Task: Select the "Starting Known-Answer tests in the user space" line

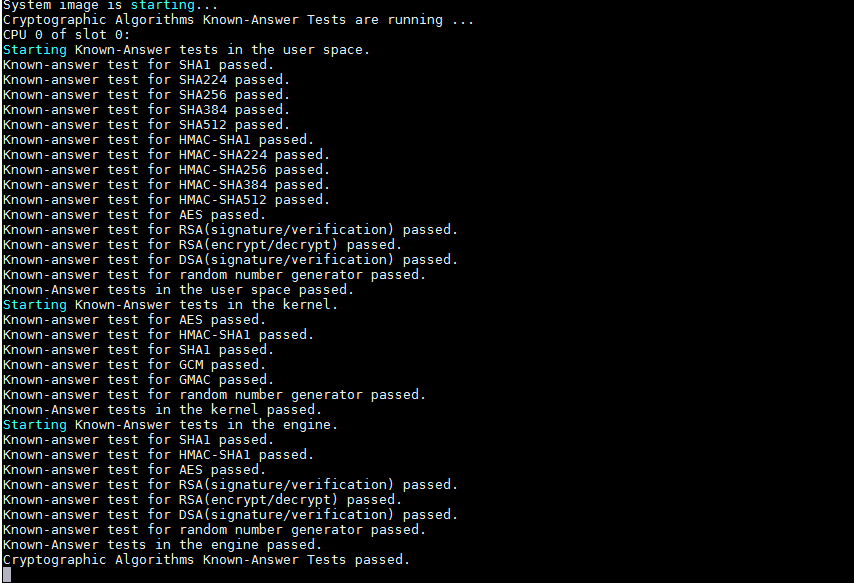Action: [186, 49]
